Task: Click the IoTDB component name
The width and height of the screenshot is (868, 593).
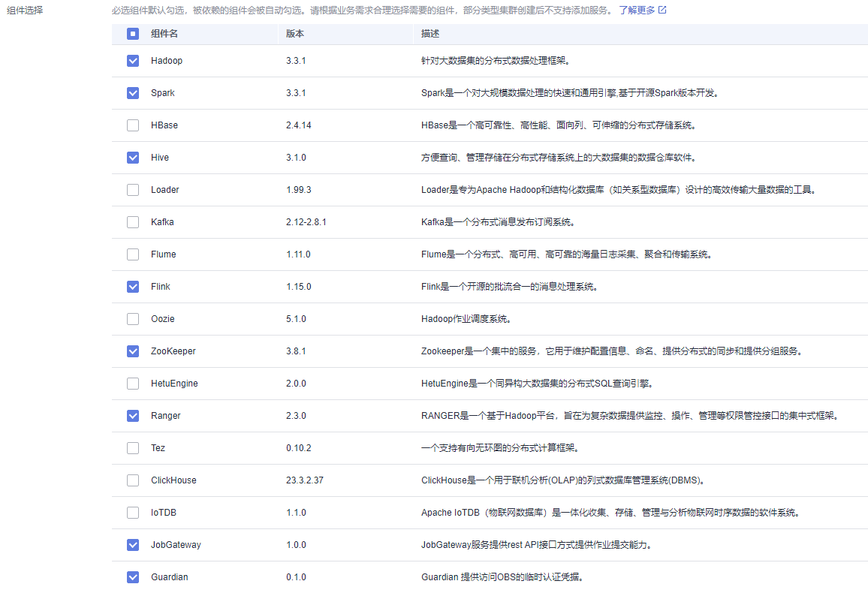Action: [163, 512]
